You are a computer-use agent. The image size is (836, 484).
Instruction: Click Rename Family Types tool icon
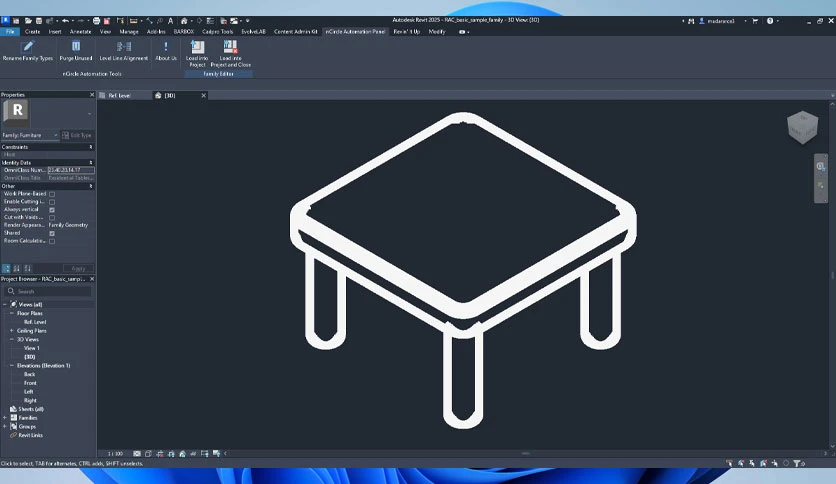tap(28, 47)
